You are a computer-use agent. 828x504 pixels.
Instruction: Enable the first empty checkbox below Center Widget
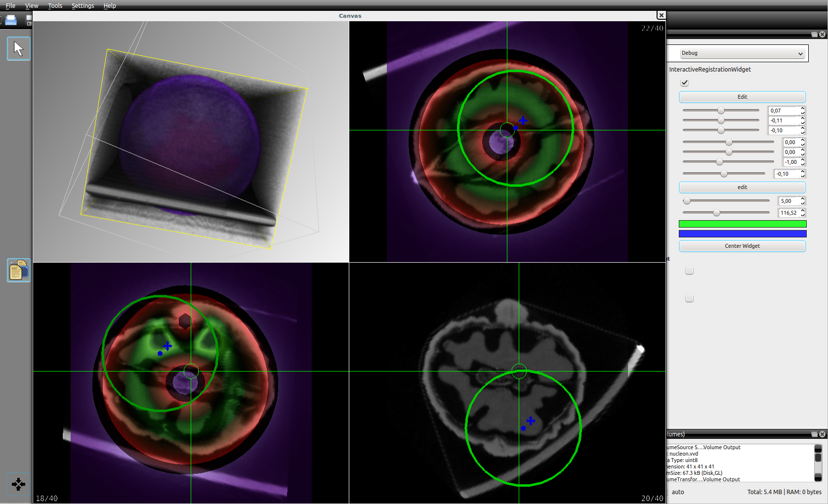(689, 271)
